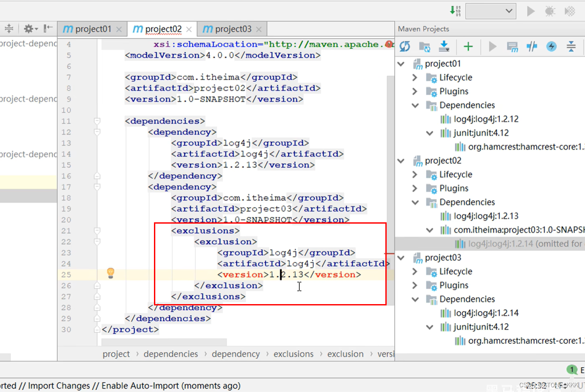Fold first dependency block at line 12
The height and width of the screenshot is (392, 585).
click(97, 132)
